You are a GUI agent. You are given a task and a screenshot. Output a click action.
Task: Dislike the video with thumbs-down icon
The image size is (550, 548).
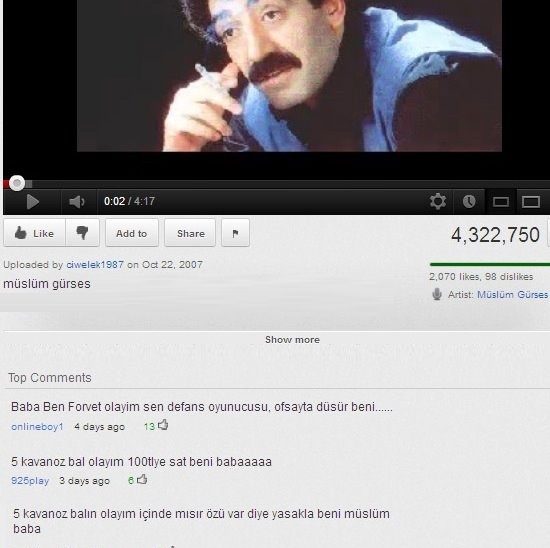(x=82, y=233)
